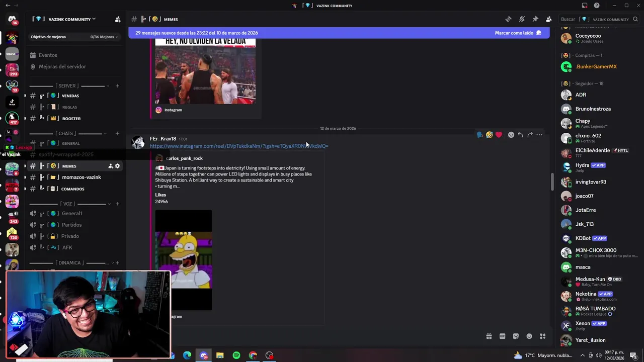React with laughing emoji on message
644x362 pixels.
(489, 135)
